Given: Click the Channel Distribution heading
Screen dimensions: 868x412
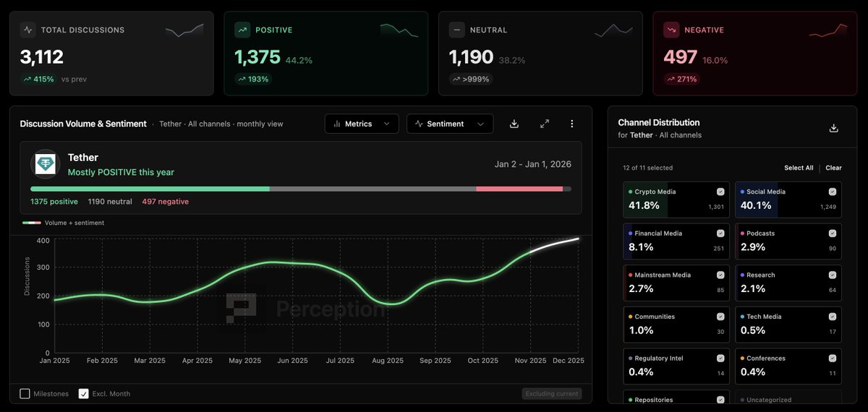Looking at the screenshot, I should [x=659, y=122].
